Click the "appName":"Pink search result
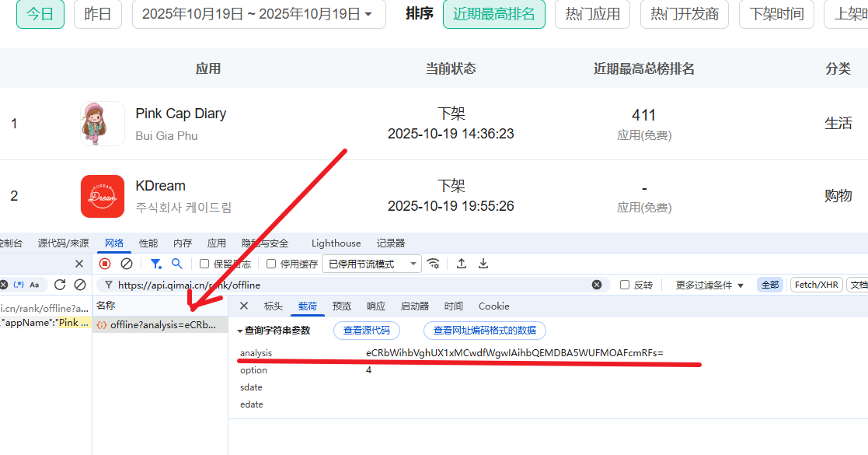Image resolution: width=868 pixels, height=455 pixels. (45, 323)
